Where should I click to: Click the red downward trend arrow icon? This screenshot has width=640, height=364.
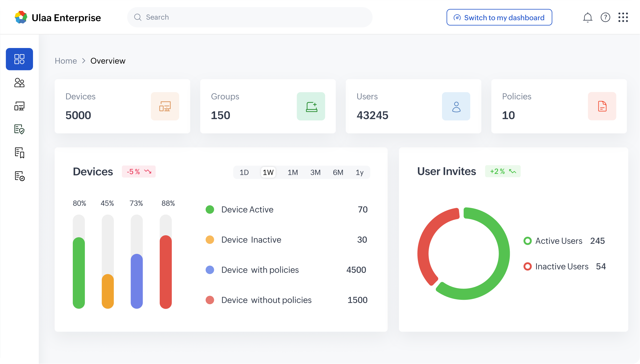click(148, 171)
